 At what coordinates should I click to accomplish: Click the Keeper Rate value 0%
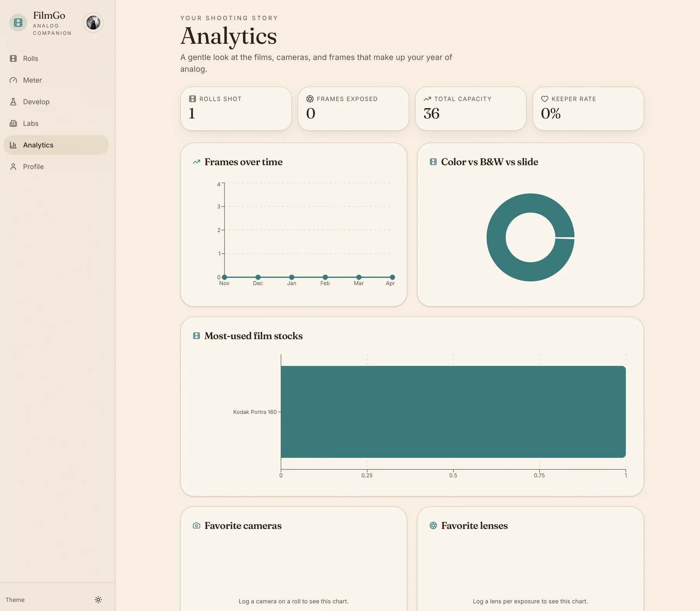(x=551, y=114)
